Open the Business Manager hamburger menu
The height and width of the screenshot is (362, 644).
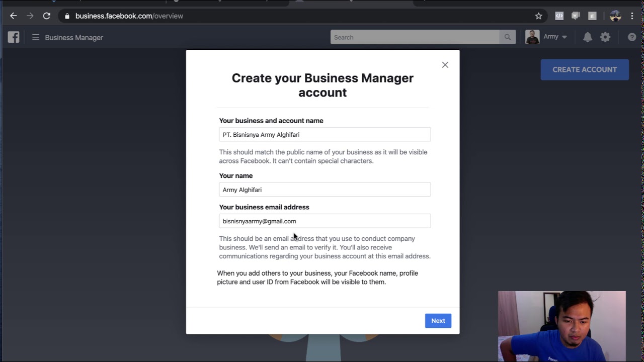(36, 37)
